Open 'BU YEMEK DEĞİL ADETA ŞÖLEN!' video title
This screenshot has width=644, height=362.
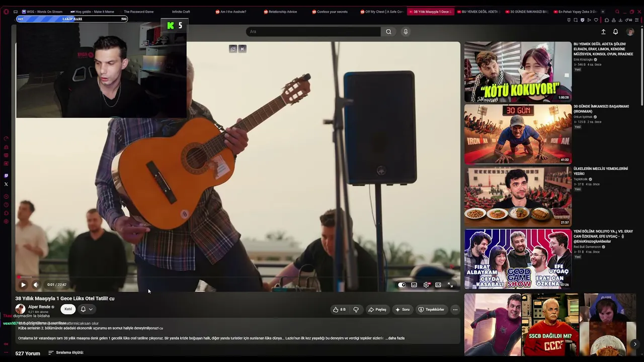click(603, 49)
